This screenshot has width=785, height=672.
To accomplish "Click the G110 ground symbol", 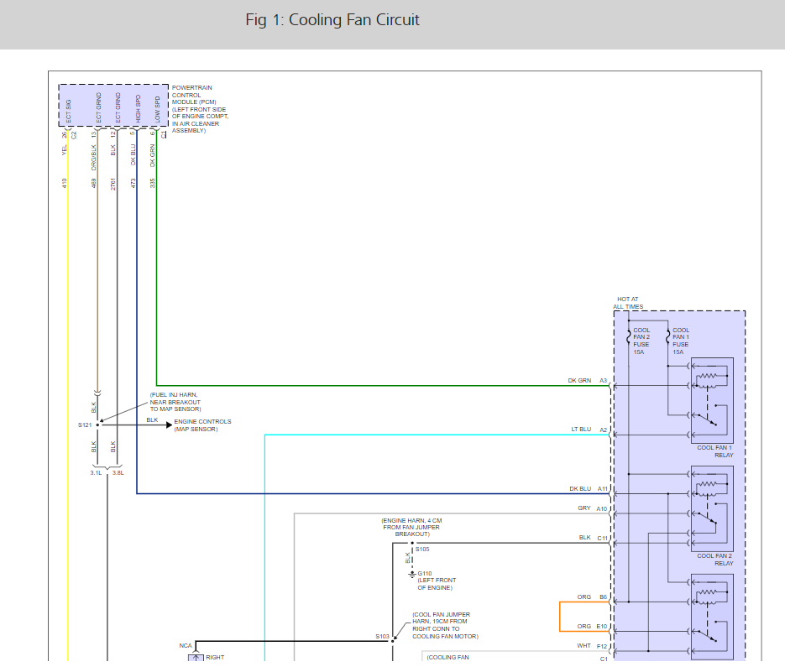I will tap(411, 575).
